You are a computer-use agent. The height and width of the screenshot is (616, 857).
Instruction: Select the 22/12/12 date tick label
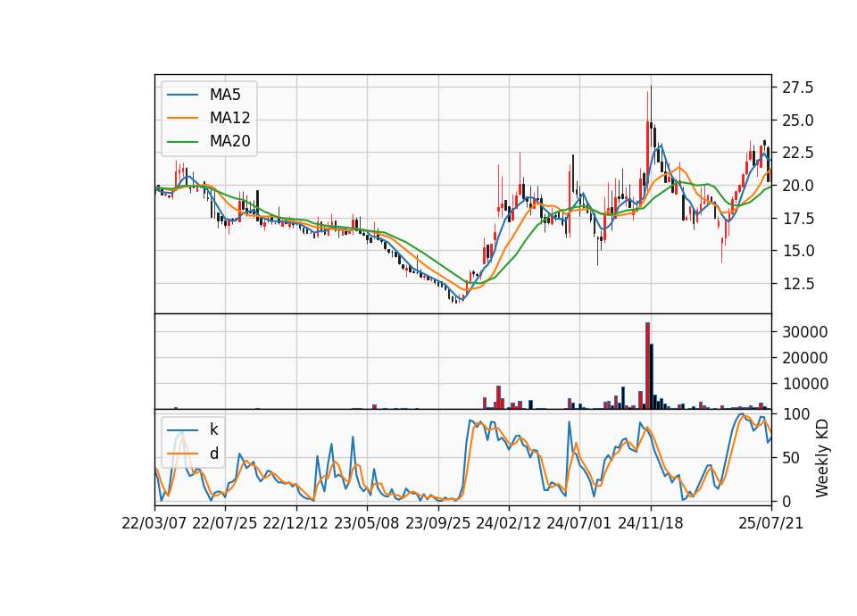click(x=295, y=523)
